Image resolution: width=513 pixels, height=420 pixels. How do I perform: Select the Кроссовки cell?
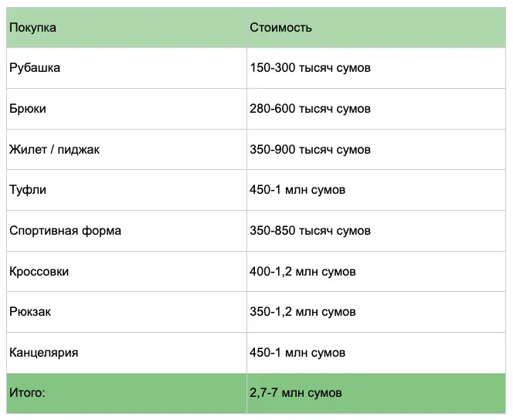click(x=126, y=271)
